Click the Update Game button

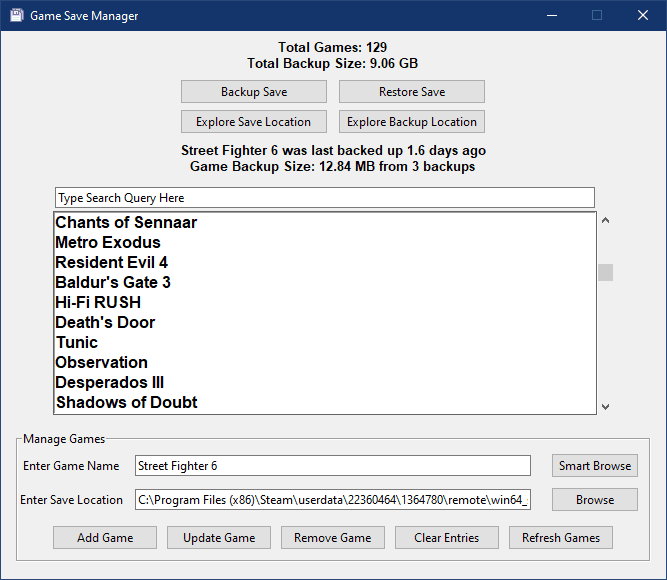tap(219, 537)
